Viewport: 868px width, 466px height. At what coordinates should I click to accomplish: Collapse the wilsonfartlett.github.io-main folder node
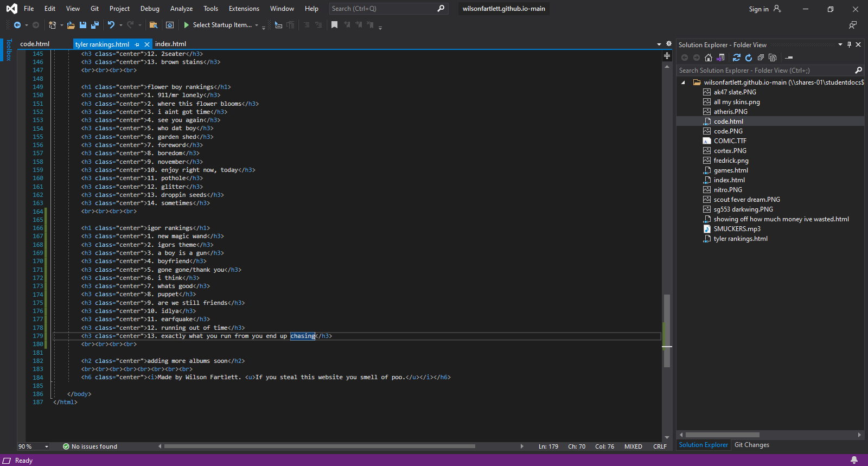point(683,82)
